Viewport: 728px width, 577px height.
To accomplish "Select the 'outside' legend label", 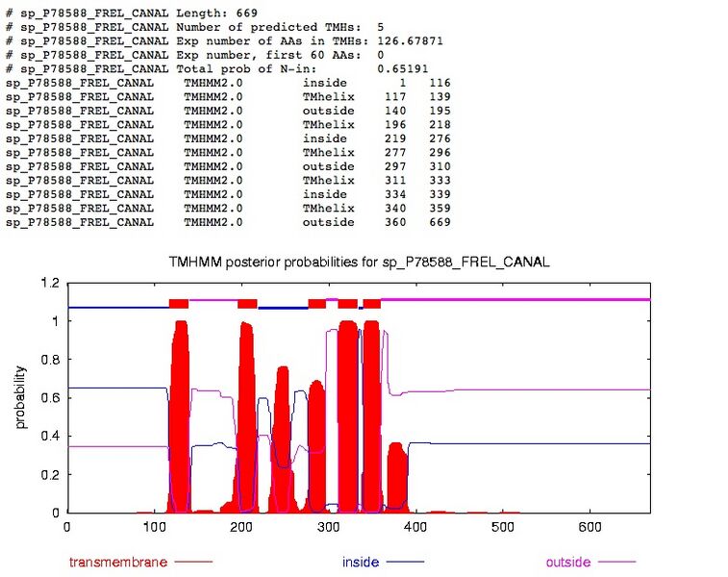I will click(x=567, y=562).
